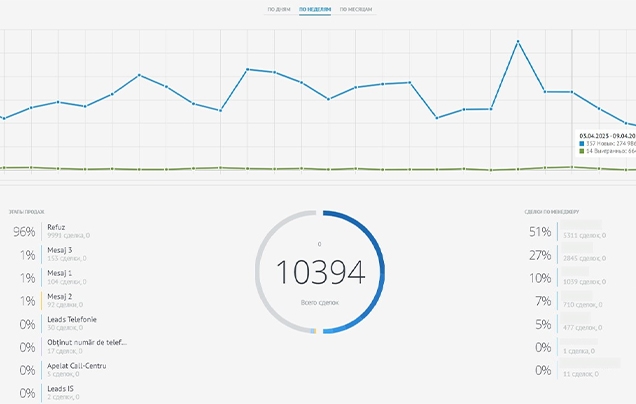Open the По месяцам tab
Viewport: 636px width, 404px height.
[356, 8]
